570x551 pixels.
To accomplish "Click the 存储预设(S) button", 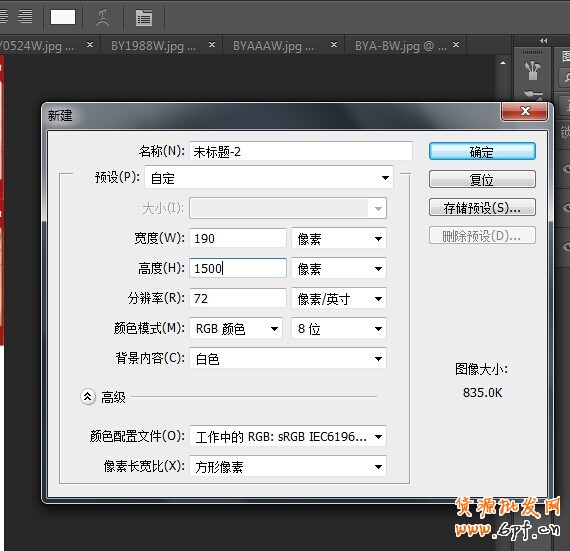I will point(482,208).
